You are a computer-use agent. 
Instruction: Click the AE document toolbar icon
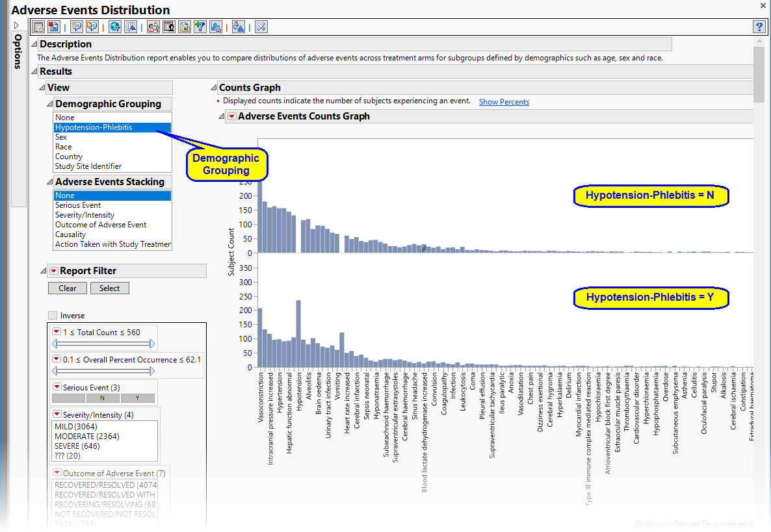coord(185,27)
